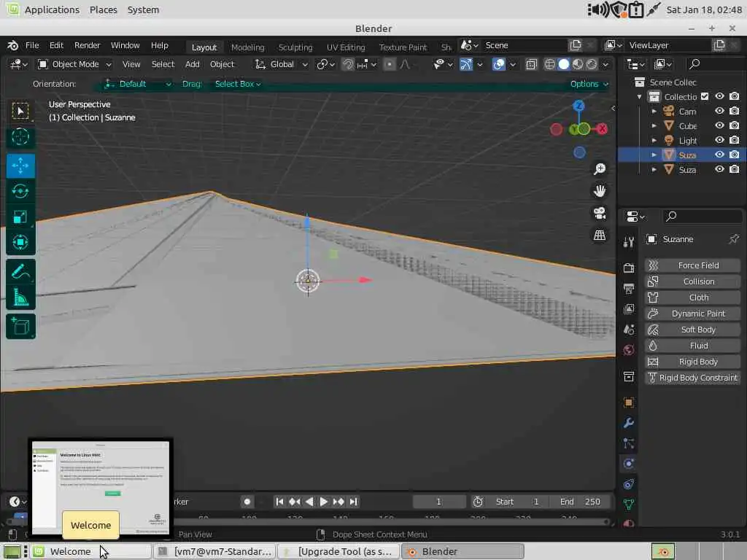
Task: Switch to wireframe viewport shading
Action: [549, 64]
